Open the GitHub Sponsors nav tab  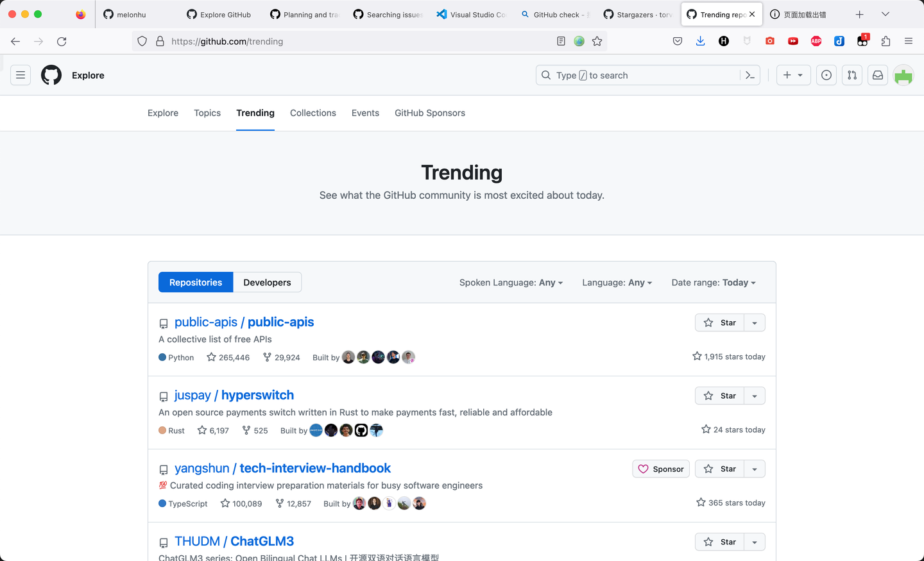430,113
